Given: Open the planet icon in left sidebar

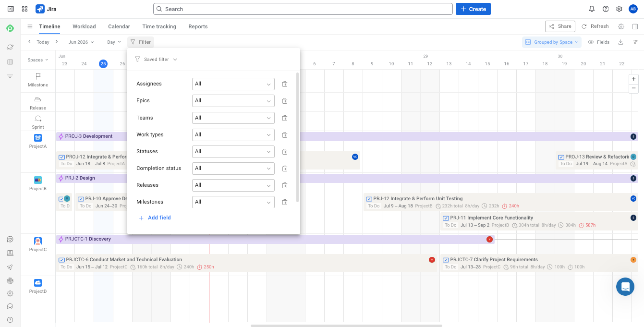Looking at the screenshot, I should (10, 47).
